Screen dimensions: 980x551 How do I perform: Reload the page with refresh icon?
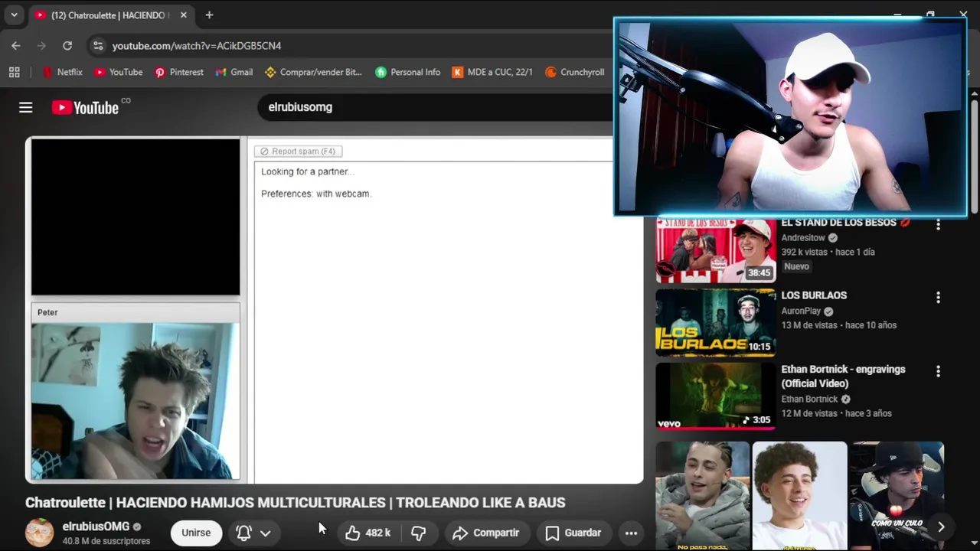pos(67,46)
